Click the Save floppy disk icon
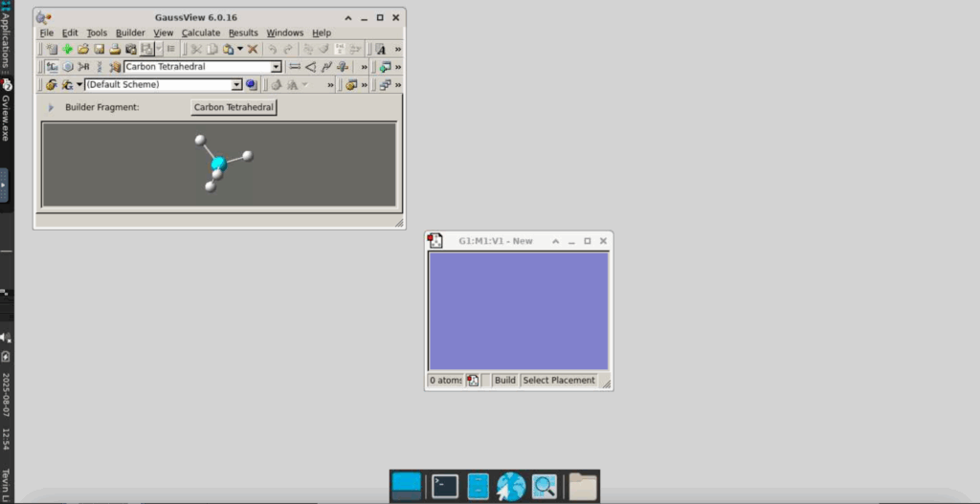Screen dimensions: 980x504 coord(99,49)
